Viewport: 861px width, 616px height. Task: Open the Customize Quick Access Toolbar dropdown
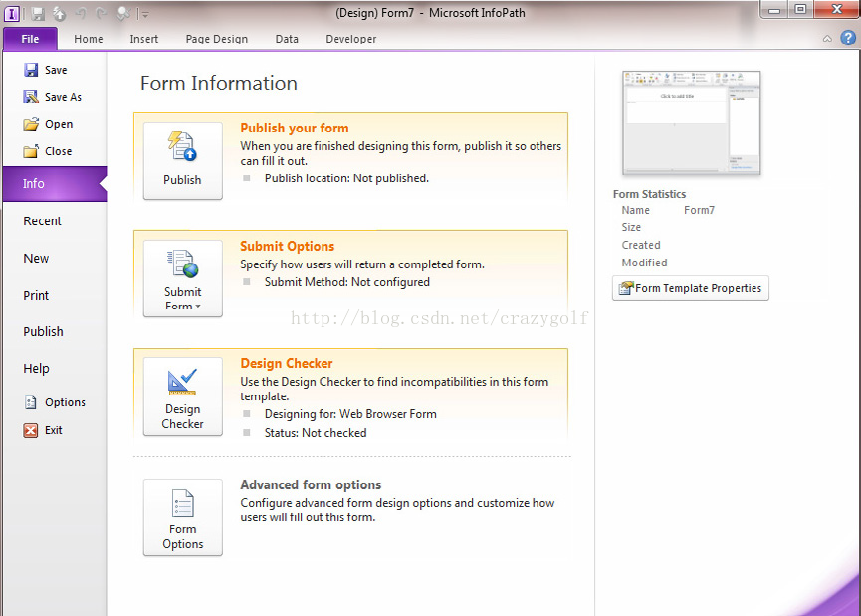144,14
